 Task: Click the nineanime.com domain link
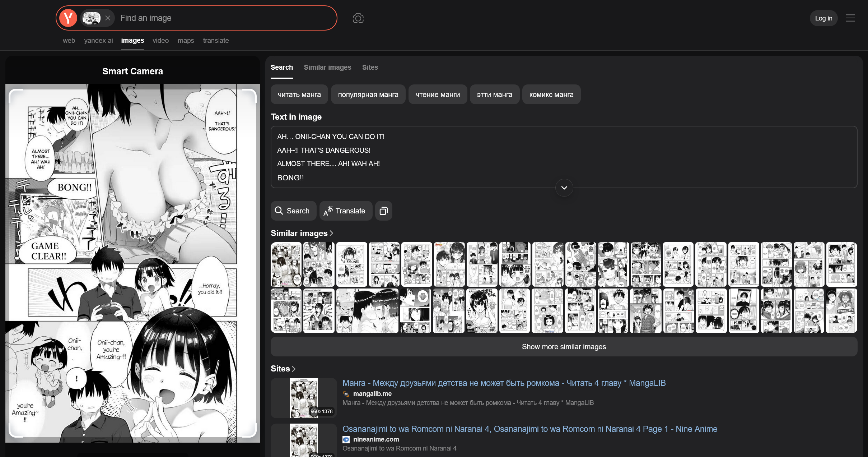[x=376, y=439]
